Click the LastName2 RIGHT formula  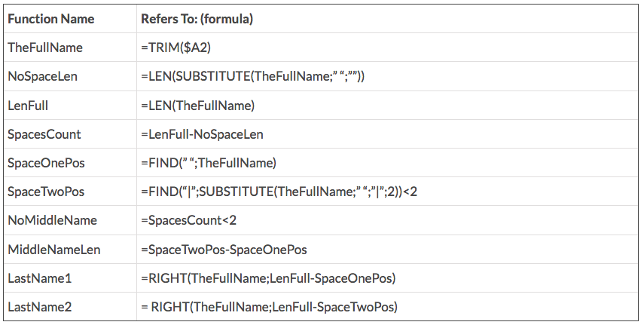(x=269, y=307)
